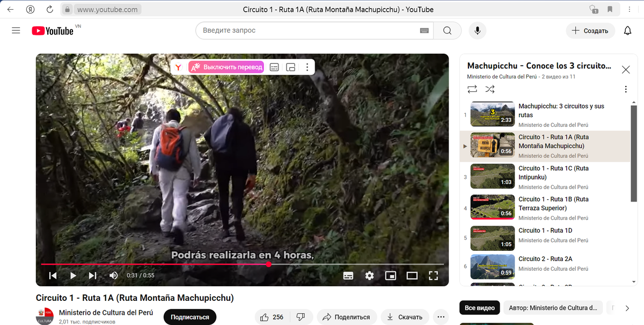644x325 pixels.
Task: Enter full screen mode
Action: 434,276
